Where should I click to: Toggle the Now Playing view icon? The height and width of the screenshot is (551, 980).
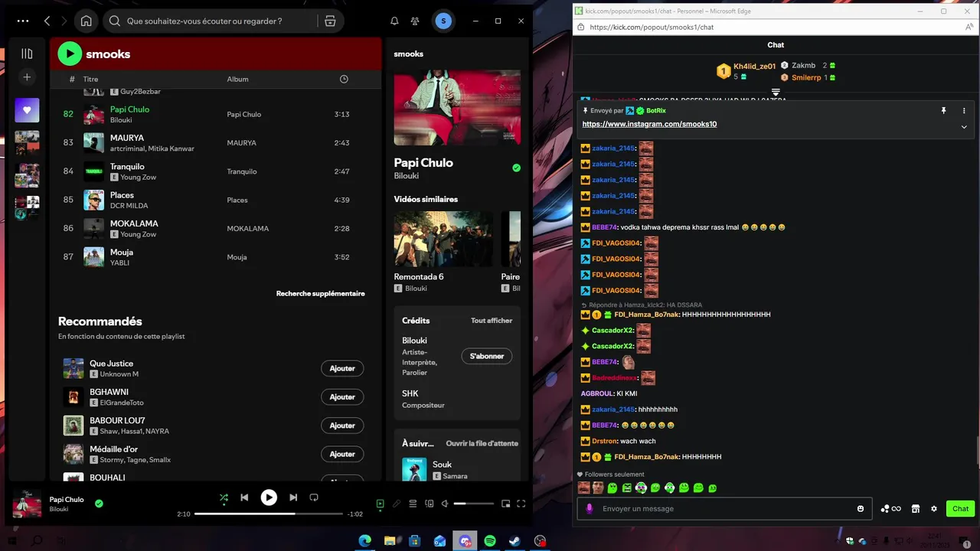click(380, 504)
